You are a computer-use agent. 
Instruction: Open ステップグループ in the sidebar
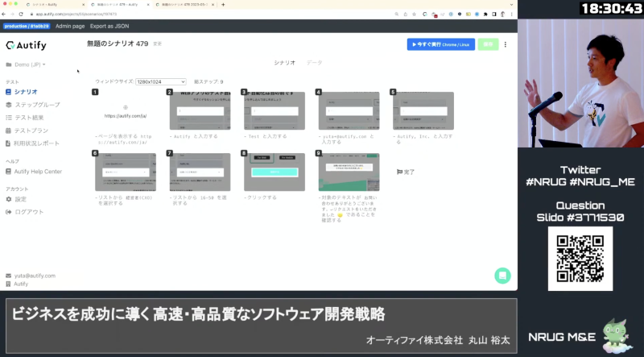click(36, 105)
